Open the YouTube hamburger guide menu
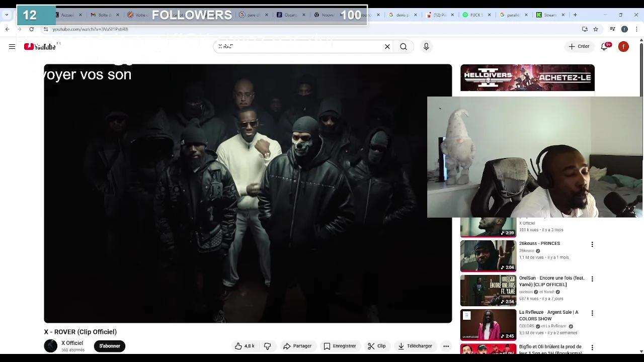The width and height of the screenshot is (644, 362). coord(12,47)
